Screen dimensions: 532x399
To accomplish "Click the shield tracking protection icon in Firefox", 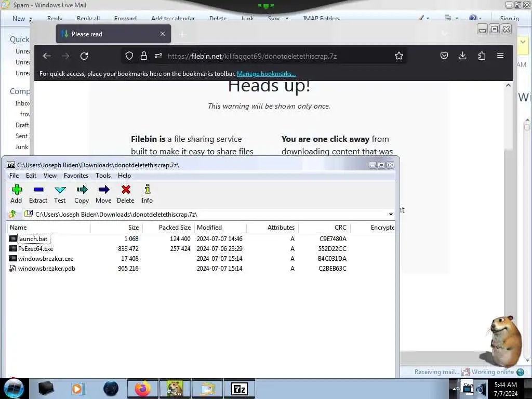I will pyautogui.click(x=129, y=56).
